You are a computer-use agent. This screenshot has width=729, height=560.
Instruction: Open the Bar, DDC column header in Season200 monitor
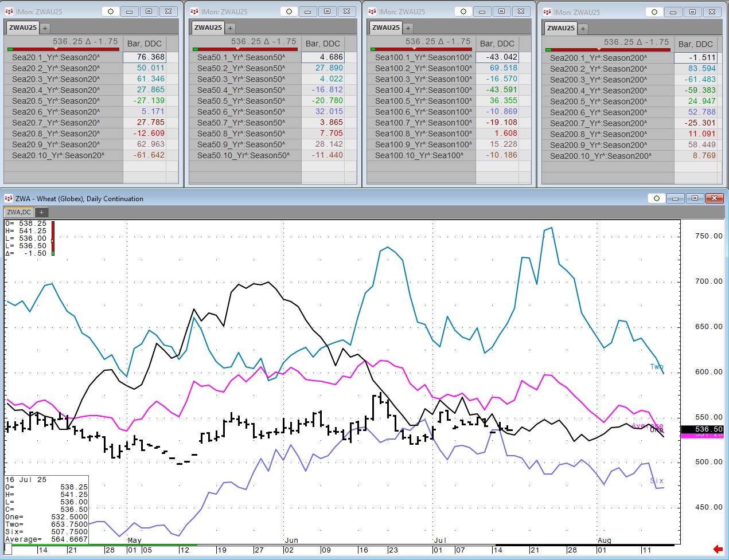695,44
